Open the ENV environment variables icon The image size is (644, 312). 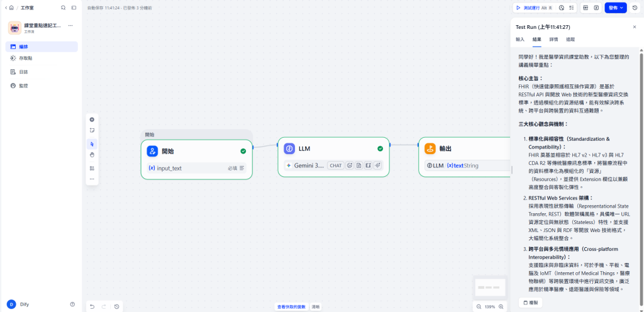coord(586,8)
